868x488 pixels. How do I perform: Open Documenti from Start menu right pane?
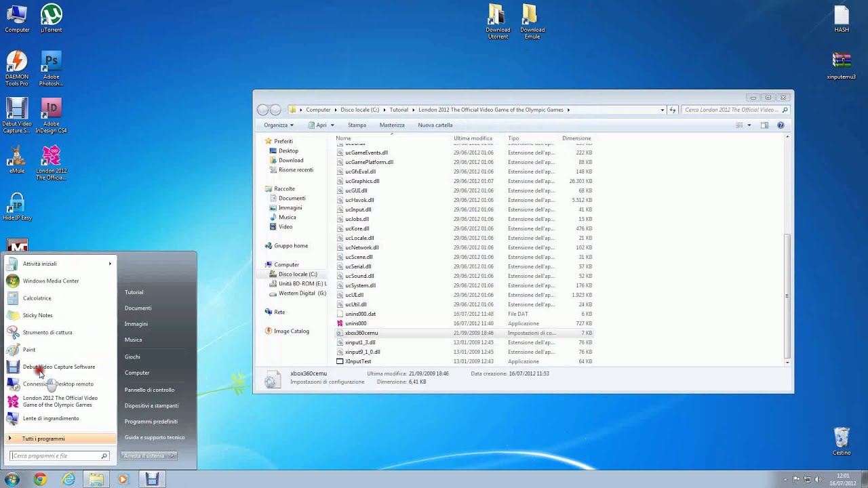click(138, 308)
